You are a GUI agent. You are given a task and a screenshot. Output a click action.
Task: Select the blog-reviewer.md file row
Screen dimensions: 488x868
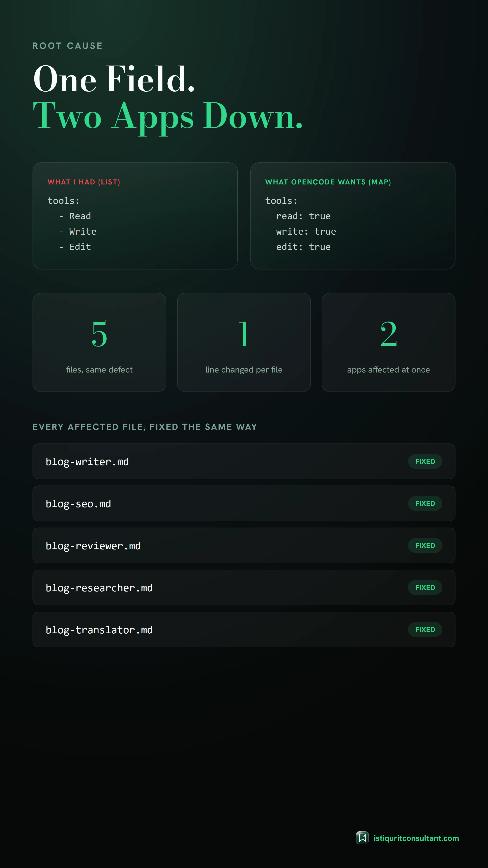tap(244, 545)
